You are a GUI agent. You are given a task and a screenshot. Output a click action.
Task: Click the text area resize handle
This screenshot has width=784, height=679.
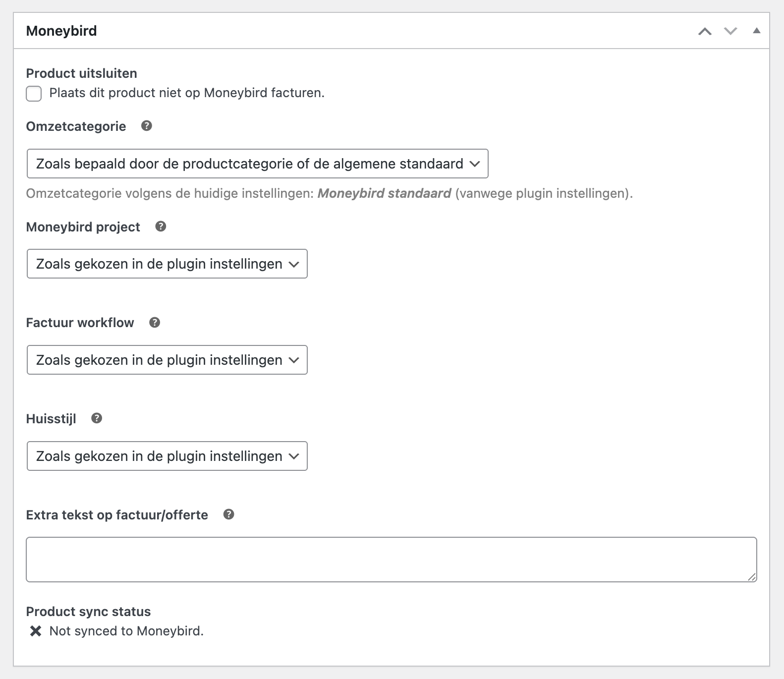pos(752,577)
